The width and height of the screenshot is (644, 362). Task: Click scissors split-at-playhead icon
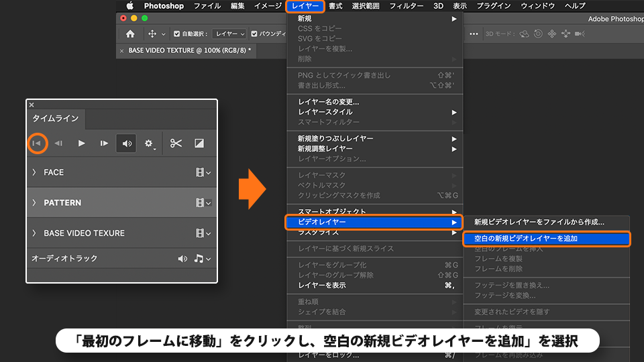click(x=176, y=143)
